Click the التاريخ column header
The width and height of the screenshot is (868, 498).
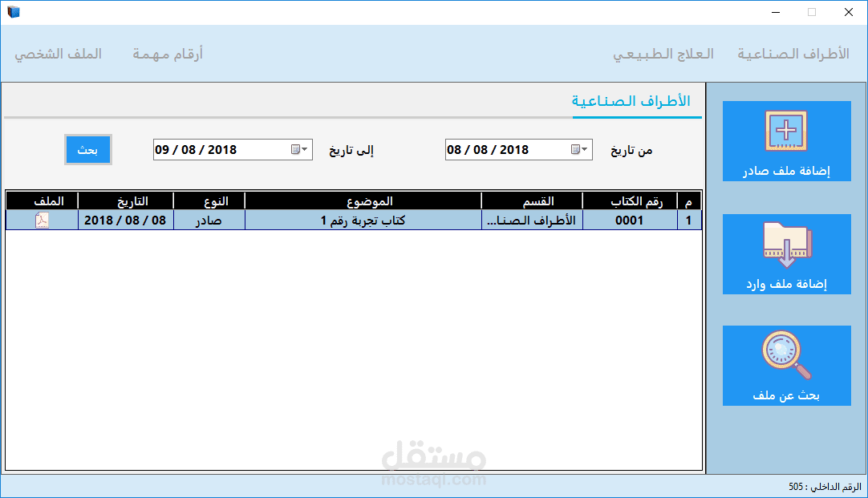point(126,200)
